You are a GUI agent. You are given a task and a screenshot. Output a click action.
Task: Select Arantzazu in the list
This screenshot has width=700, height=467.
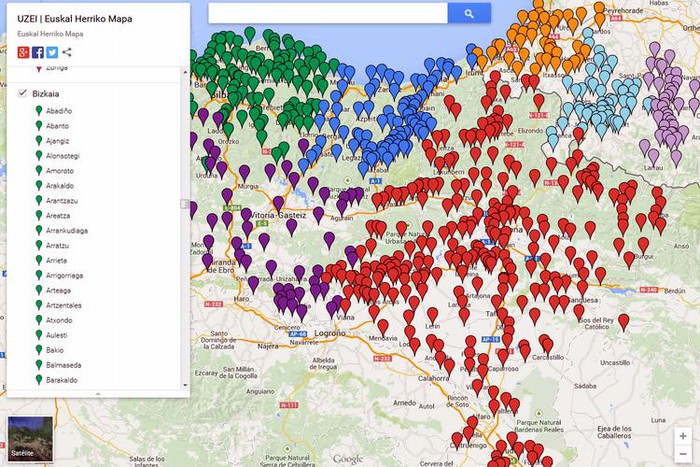[62, 200]
